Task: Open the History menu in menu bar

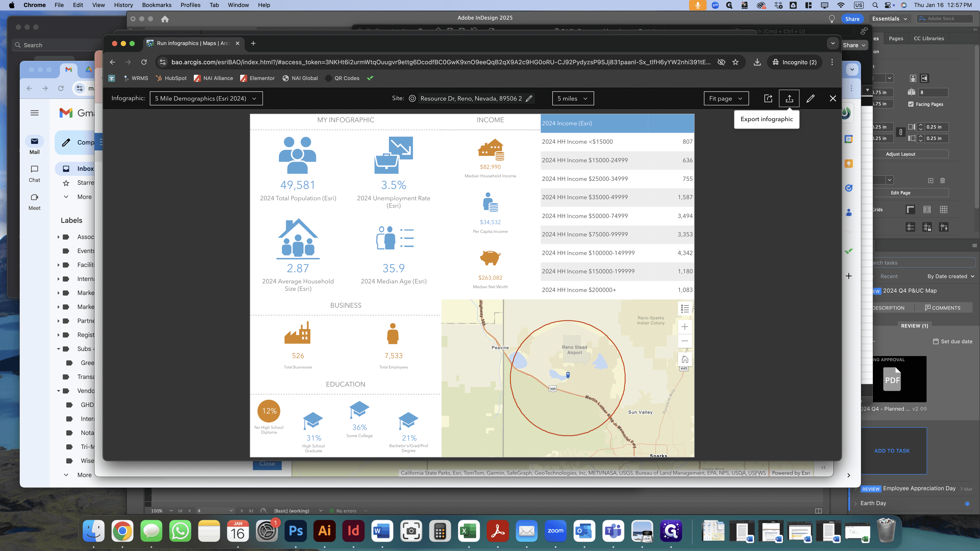Action: pos(123,5)
